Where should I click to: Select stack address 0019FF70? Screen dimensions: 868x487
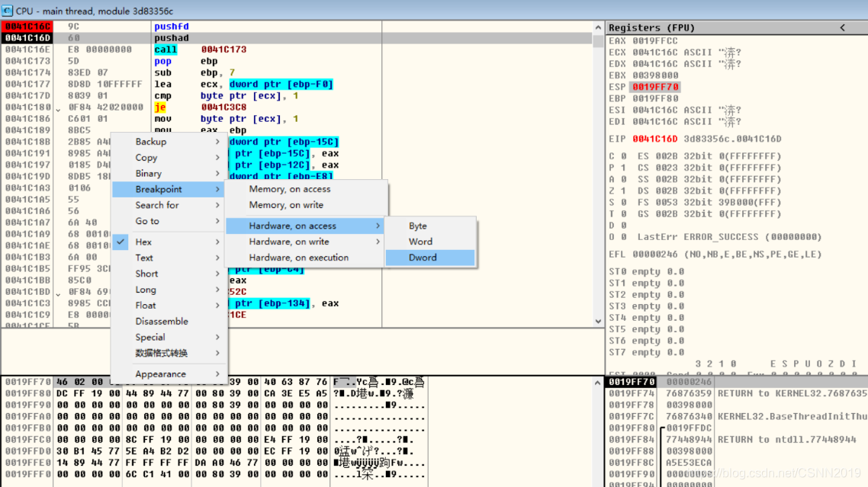(x=632, y=382)
